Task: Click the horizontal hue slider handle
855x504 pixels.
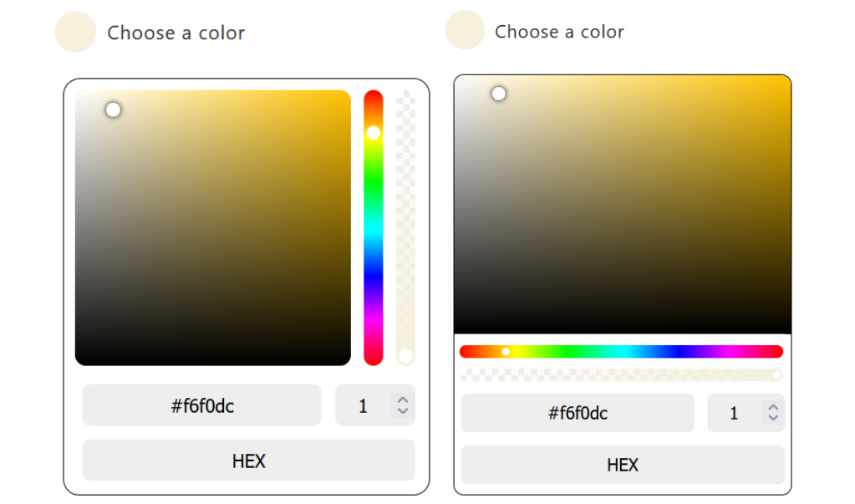Action: pyautogui.click(x=506, y=352)
